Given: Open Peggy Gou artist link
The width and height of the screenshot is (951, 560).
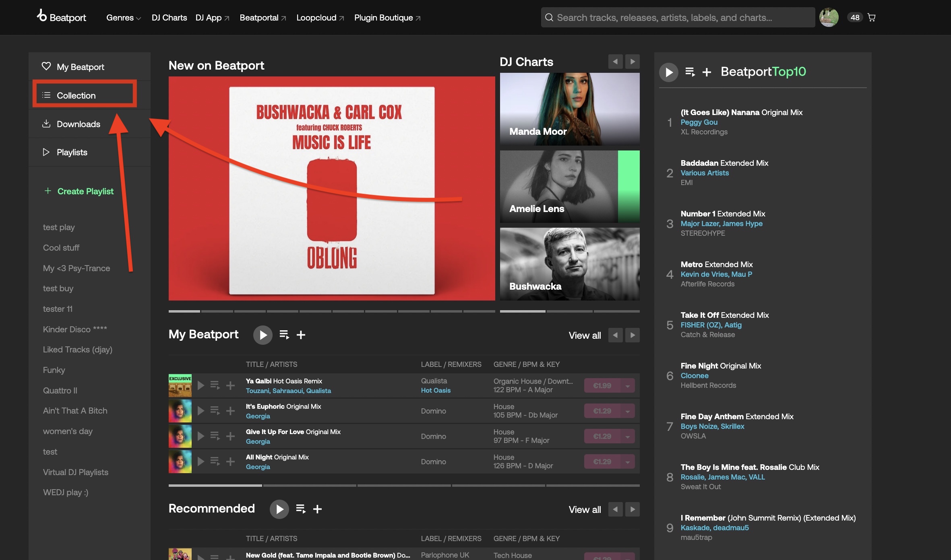Looking at the screenshot, I should tap(699, 122).
